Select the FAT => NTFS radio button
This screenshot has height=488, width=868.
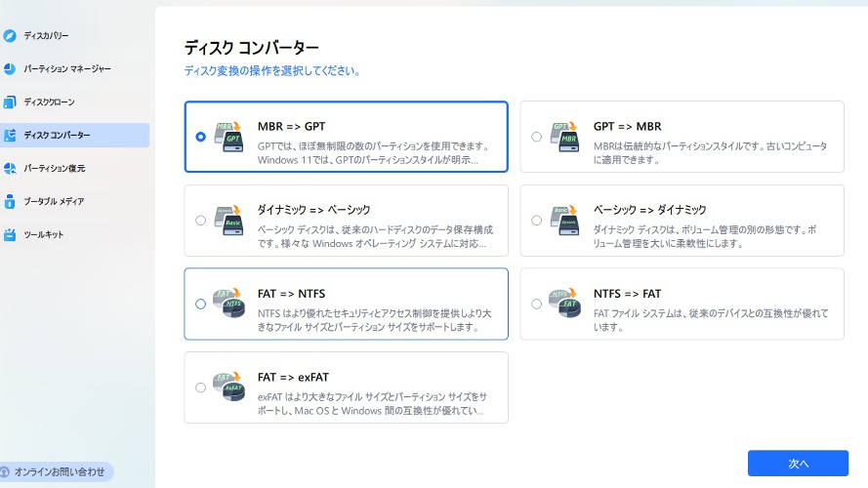coord(200,304)
